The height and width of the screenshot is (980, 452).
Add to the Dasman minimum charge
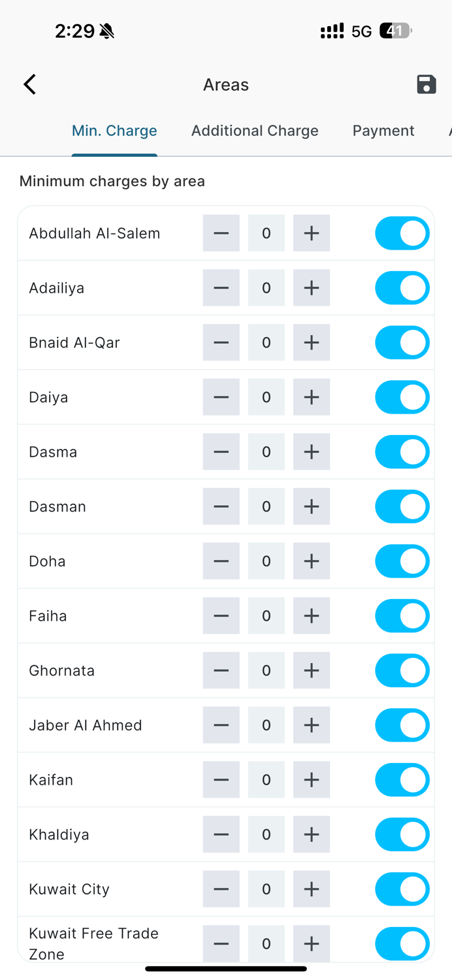coord(311,507)
